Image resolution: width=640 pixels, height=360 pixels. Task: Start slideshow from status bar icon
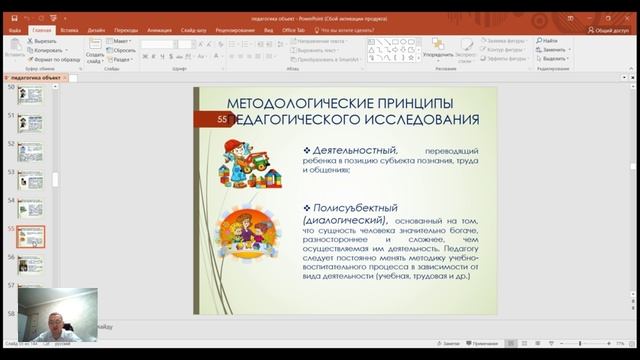click(551, 344)
